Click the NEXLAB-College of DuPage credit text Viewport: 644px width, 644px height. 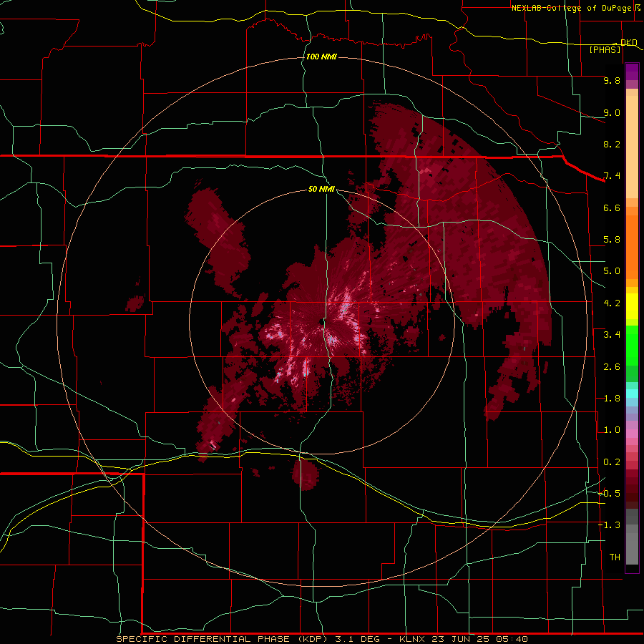(571, 8)
